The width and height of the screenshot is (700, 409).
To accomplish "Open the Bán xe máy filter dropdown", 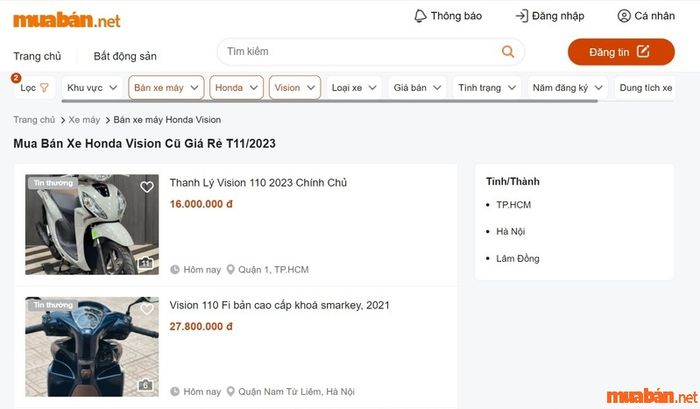I will [x=166, y=88].
